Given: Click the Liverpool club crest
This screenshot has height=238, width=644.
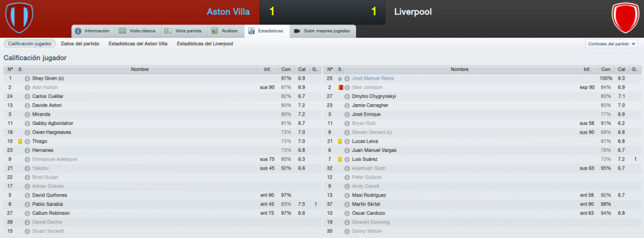Looking at the screenshot, I should 625,18.
